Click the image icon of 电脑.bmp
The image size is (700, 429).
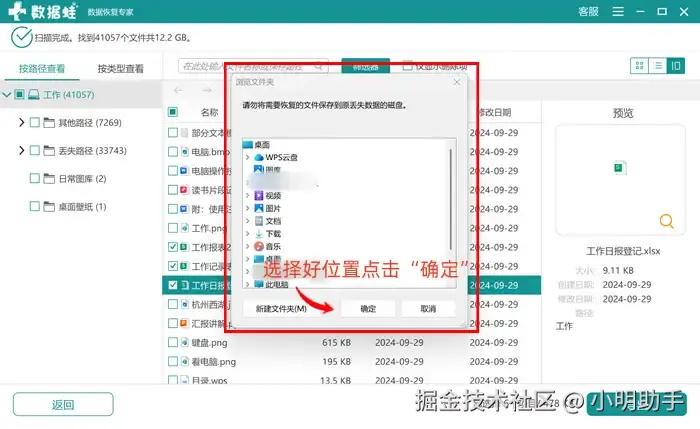(184, 152)
